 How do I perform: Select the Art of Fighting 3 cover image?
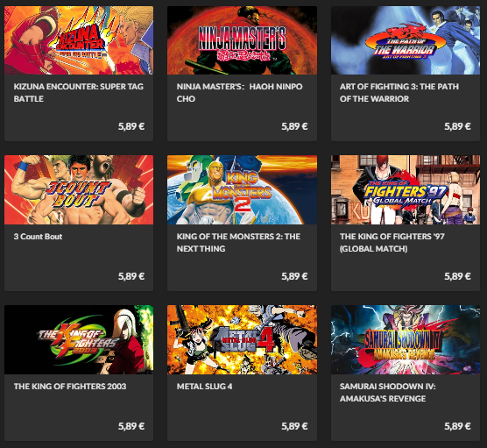[406, 40]
